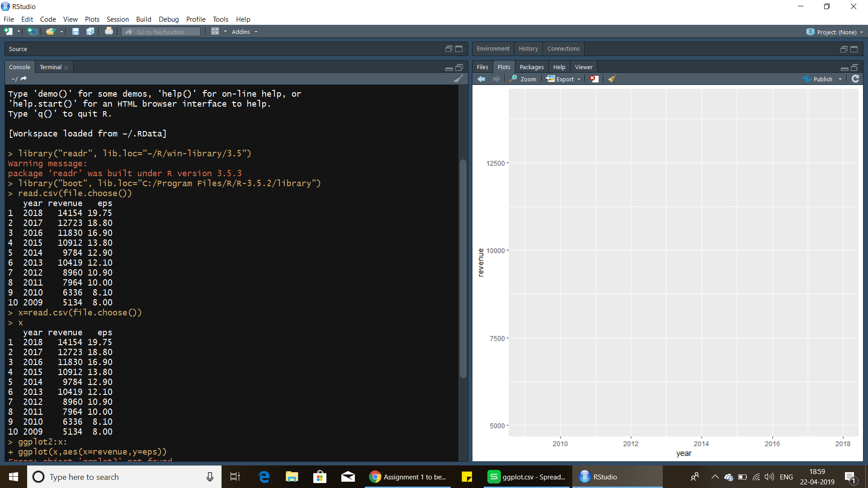Refresh the current plot
Screen dimensions: 868x488
pyautogui.click(x=855, y=79)
